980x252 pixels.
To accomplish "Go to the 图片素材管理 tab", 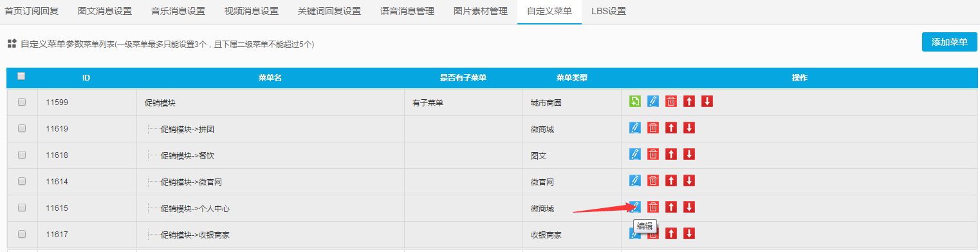I will [x=481, y=11].
